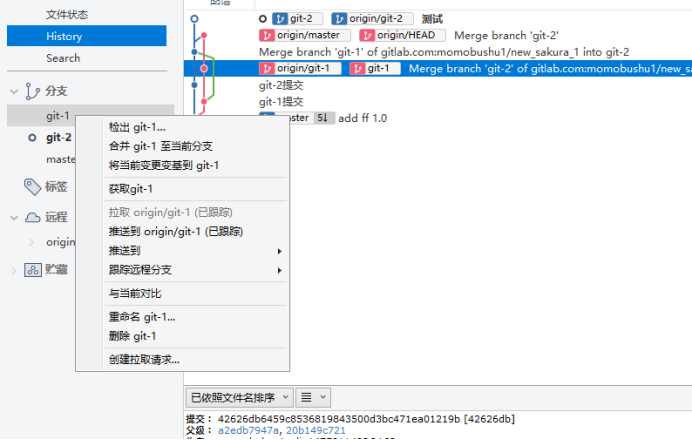The width and height of the screenshot is (692, 440).
Task: Choose 创建拉取请求... menu entry
Action: click(196, 359)
